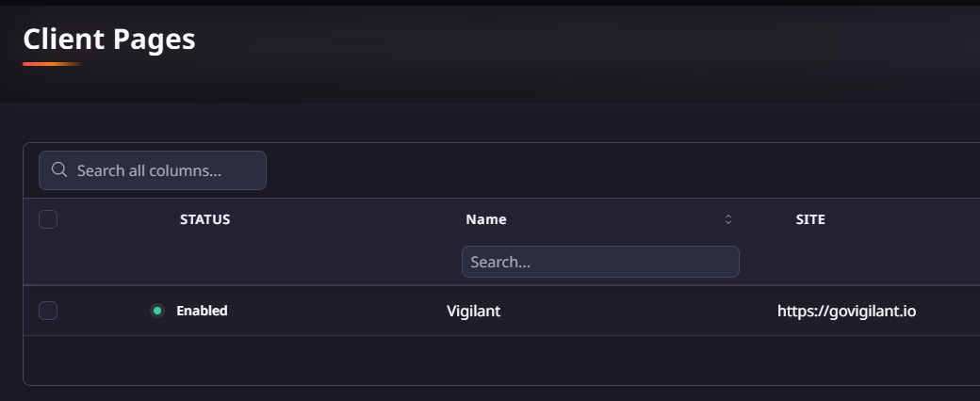The width and height of the screenshot is (980, 401).
Task: Open the Vigilant client entry
Action: tap(473, 311)
